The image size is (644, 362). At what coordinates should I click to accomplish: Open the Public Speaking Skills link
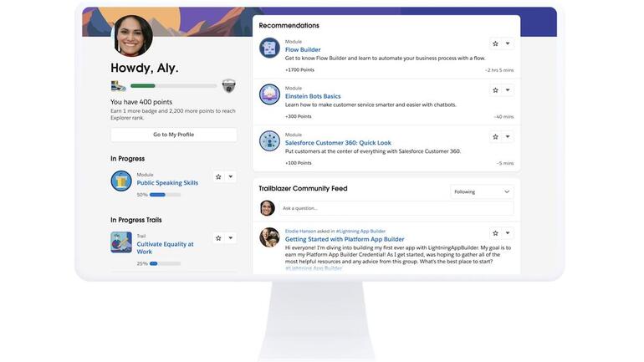[167, 182]
